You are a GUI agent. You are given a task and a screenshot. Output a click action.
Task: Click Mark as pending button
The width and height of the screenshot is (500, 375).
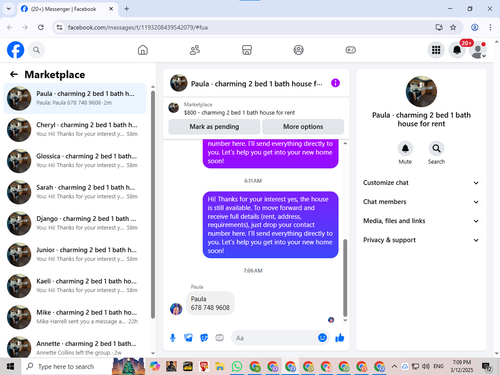coord(214,127)
